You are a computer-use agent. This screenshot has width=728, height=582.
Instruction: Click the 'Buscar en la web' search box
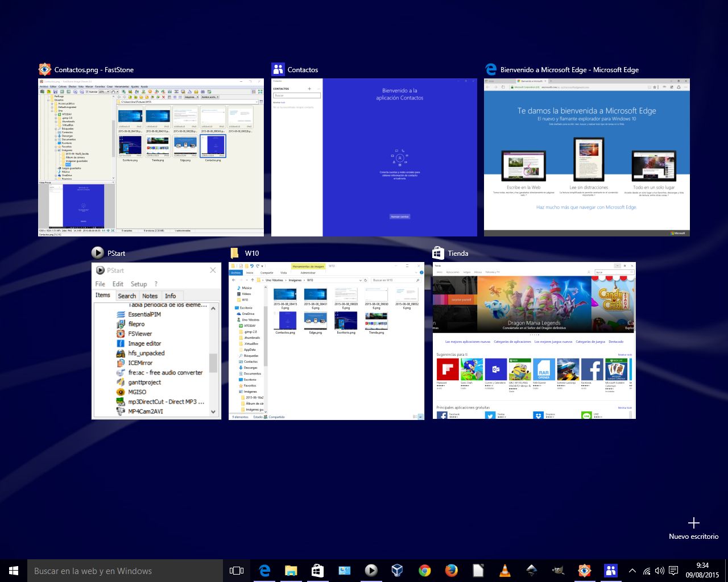[125, 571]
